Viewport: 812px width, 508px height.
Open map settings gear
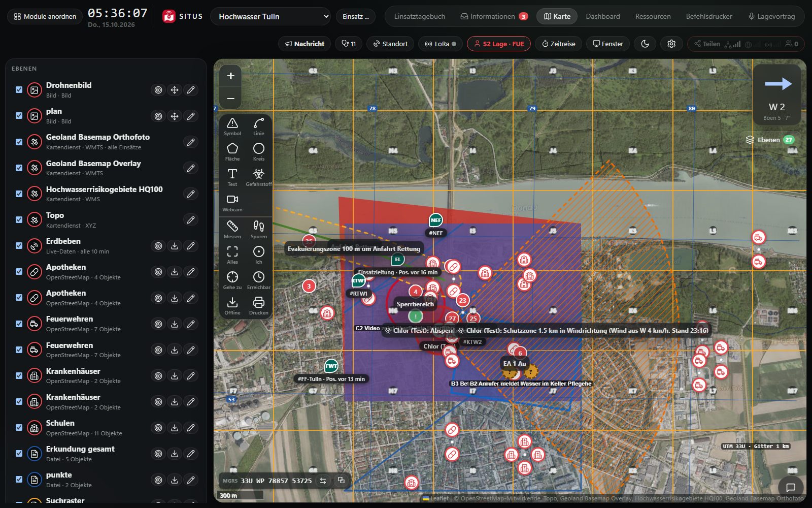tap(671, 44)
